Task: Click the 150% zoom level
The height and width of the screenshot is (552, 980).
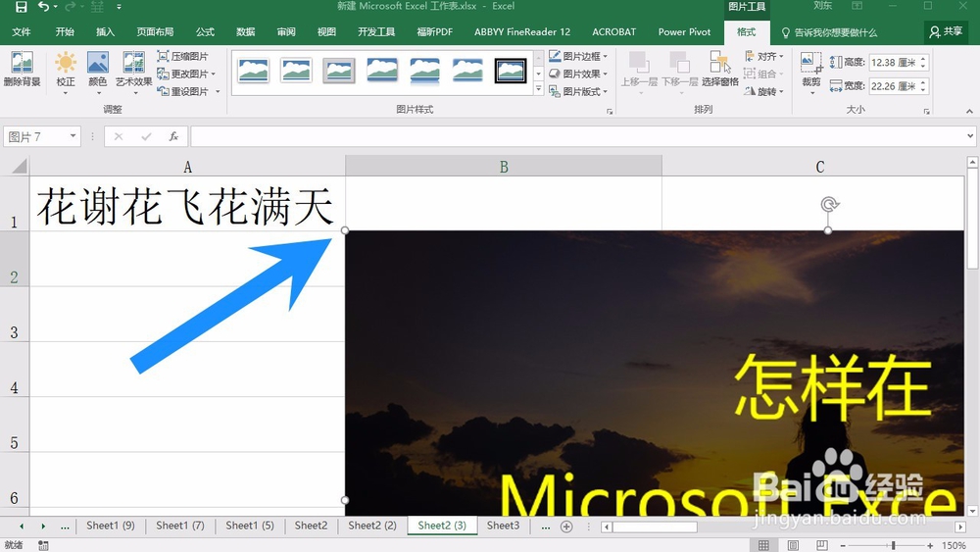Action: [x=954, y=545]
